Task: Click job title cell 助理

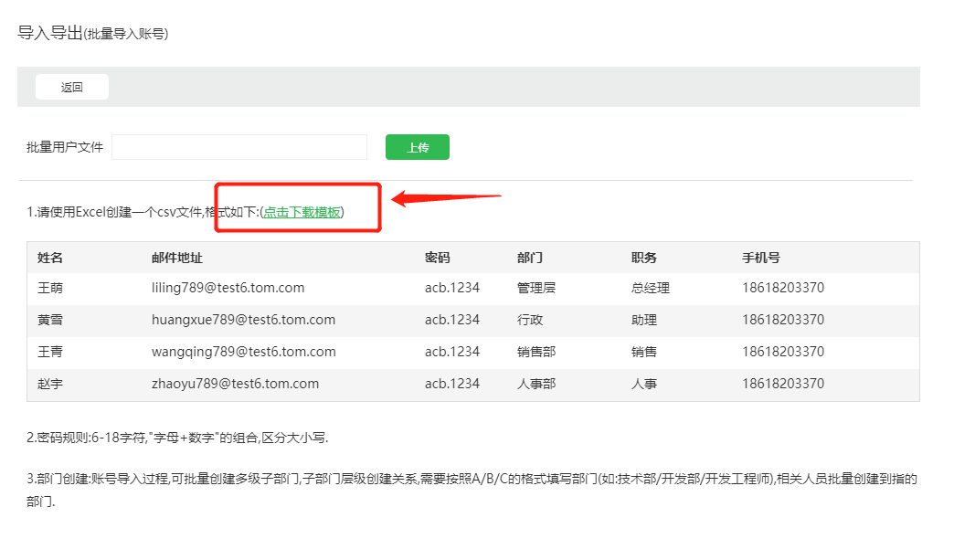Action: coord(643,320)
